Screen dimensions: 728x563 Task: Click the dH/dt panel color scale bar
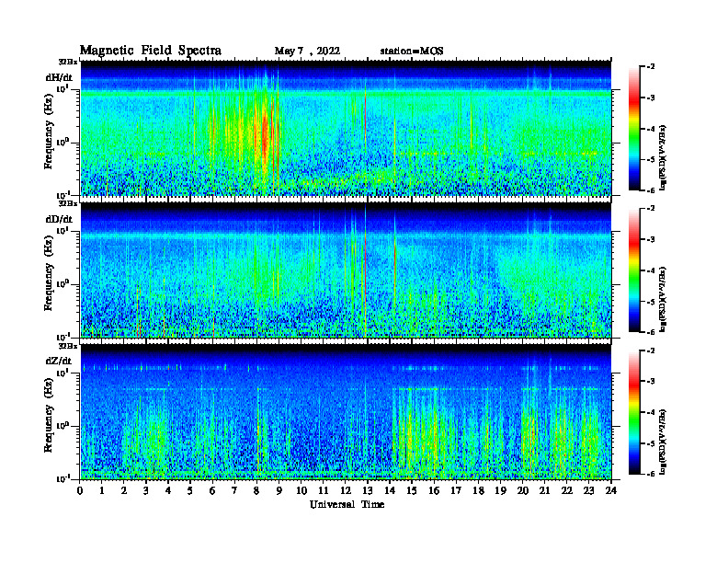point(634,128)
